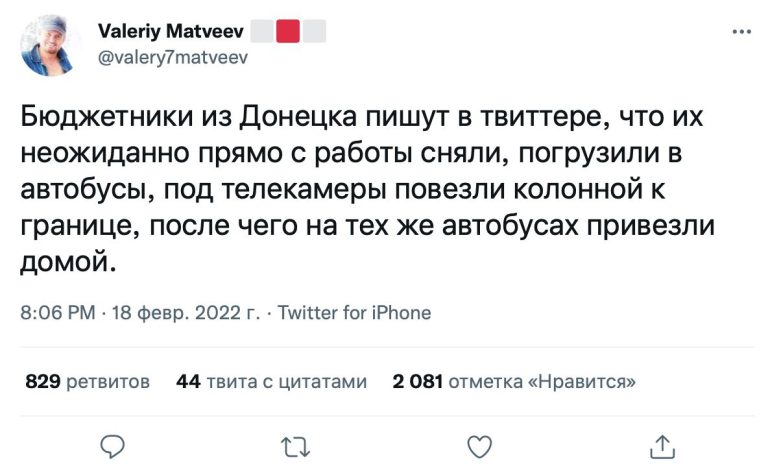Show the 44 твита с цитатами
Viewport: 768px width, 475px height.
click(x=271, y=381)
